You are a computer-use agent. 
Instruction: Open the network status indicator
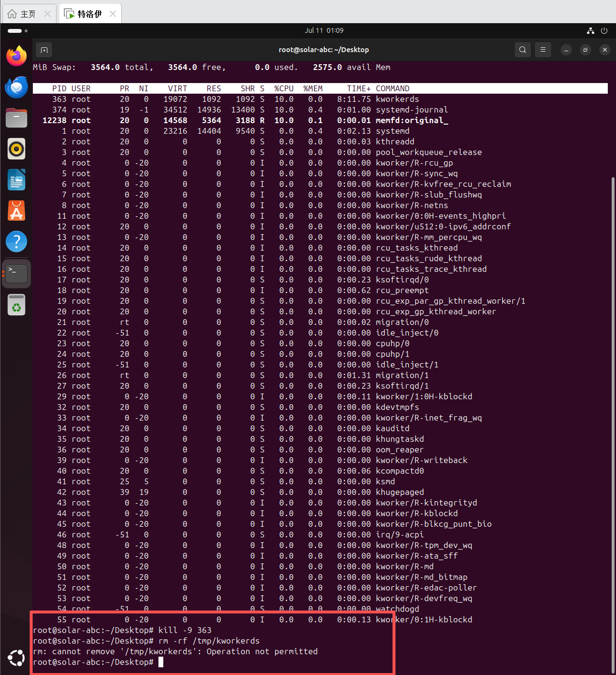(x=590, y=30)
